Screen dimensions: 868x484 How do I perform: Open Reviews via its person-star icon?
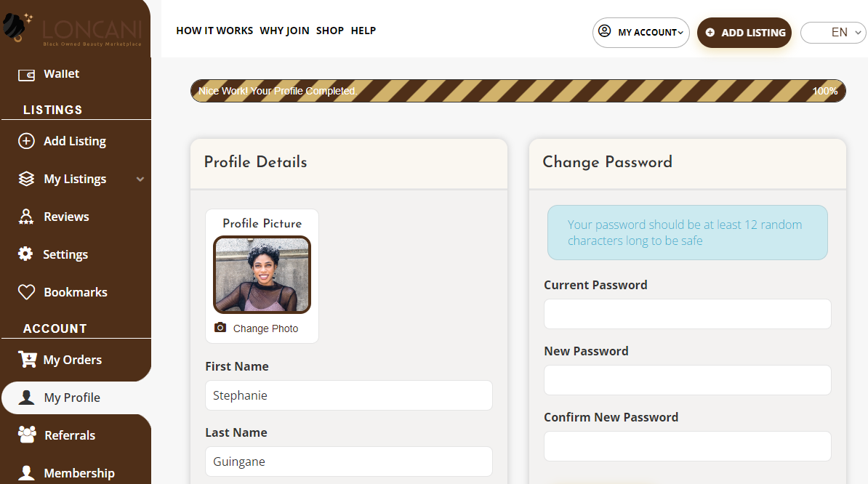(26, 217)
